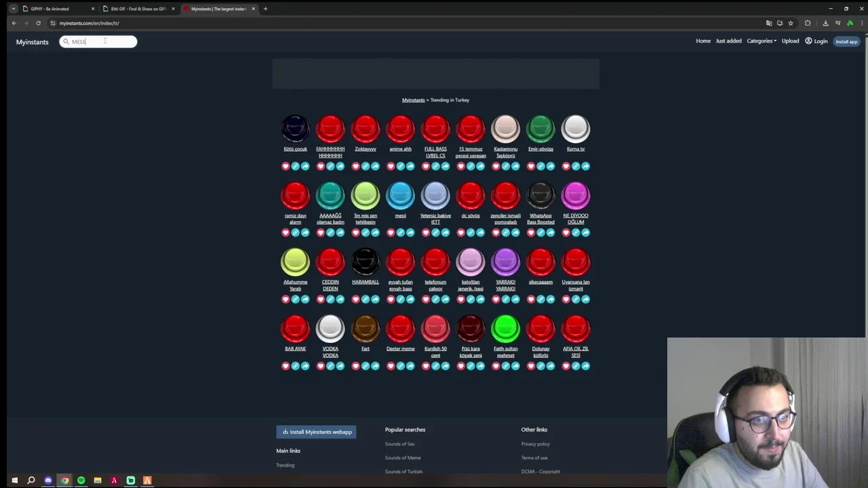
Task: Play the Kastamonu Taşköprü beige button
Action: pos(505,129)
